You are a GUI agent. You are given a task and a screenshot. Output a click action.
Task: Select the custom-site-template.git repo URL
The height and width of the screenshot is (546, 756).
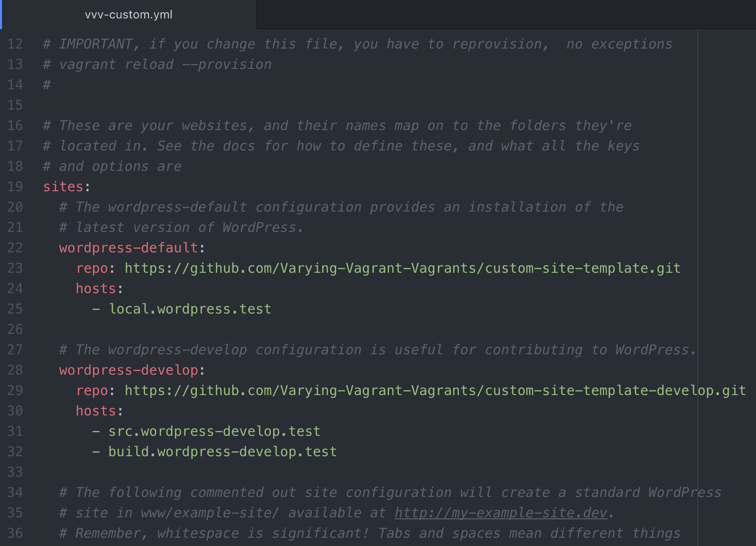click(402, 268)
